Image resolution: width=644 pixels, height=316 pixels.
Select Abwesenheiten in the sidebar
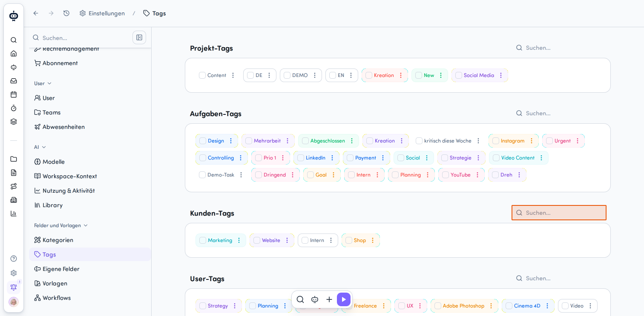90,127
